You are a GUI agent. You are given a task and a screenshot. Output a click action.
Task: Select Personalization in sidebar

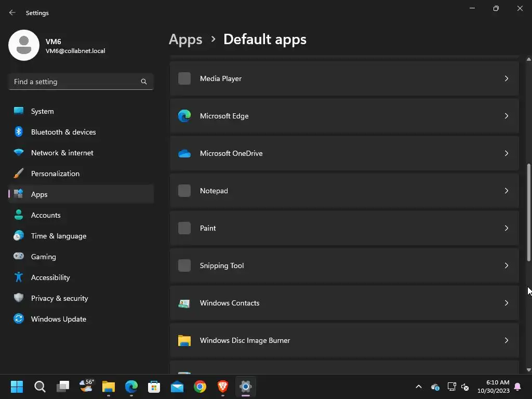81,174
